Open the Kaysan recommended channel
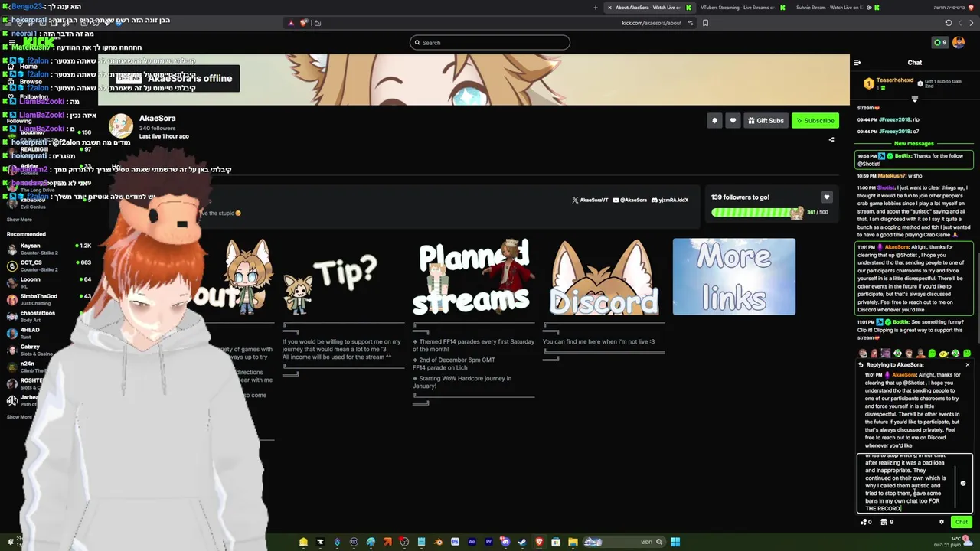 pos(49,249)
